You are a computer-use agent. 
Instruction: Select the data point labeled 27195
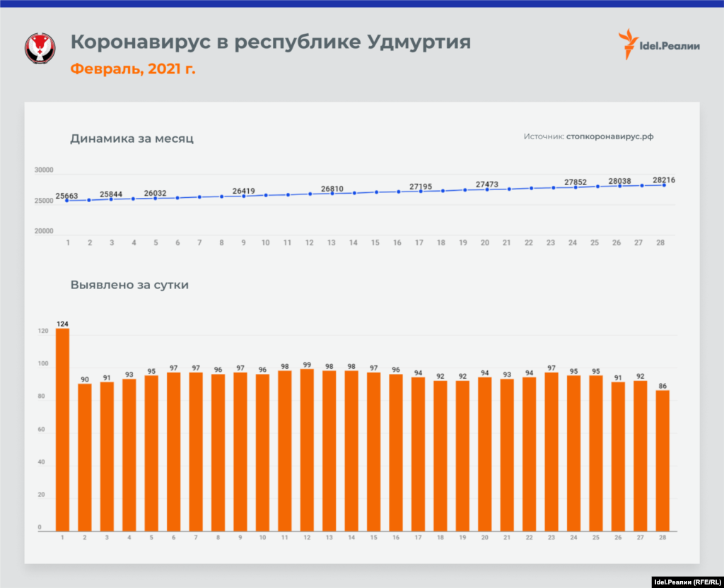point(420,192)
